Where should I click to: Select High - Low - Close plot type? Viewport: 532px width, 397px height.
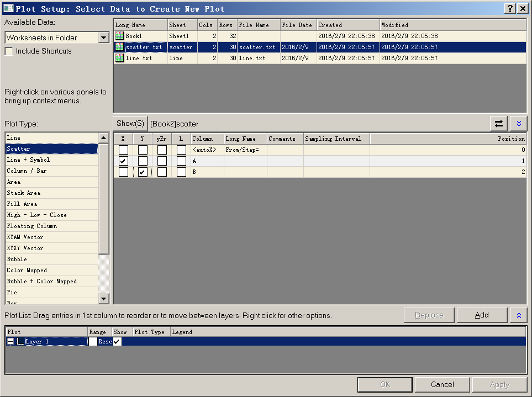click(52, 215)
